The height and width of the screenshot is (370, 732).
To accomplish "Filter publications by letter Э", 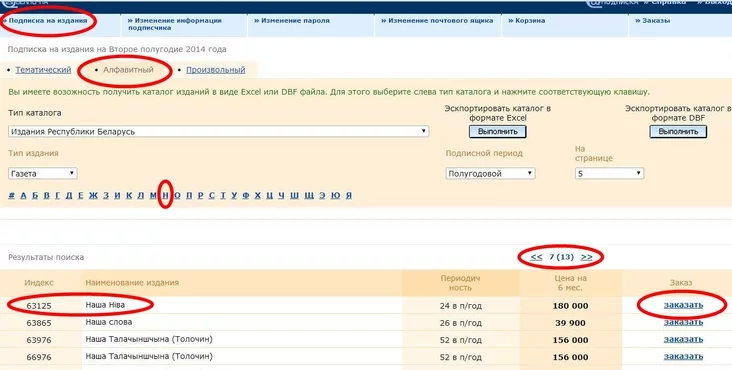I will pos(322,195).
